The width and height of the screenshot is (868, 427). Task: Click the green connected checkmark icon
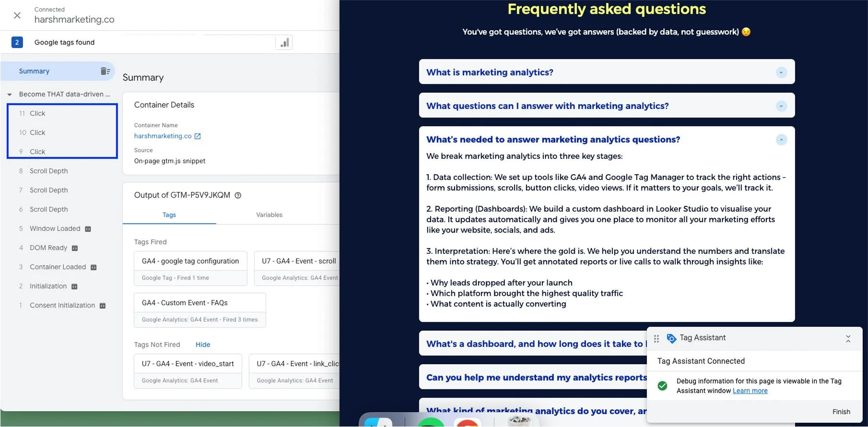pos(662,386)
